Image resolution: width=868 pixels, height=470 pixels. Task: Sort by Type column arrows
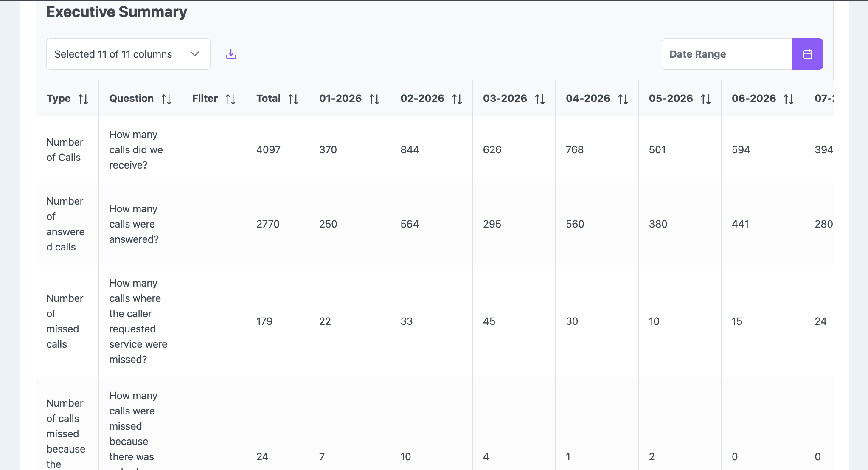click(83, 99)
